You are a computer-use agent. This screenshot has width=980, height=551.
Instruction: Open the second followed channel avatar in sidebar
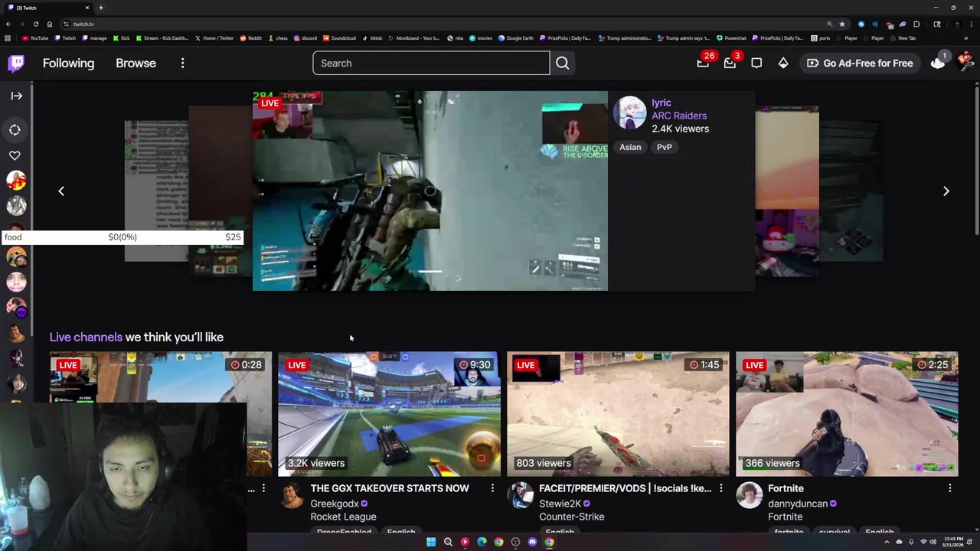coord(16,206)
